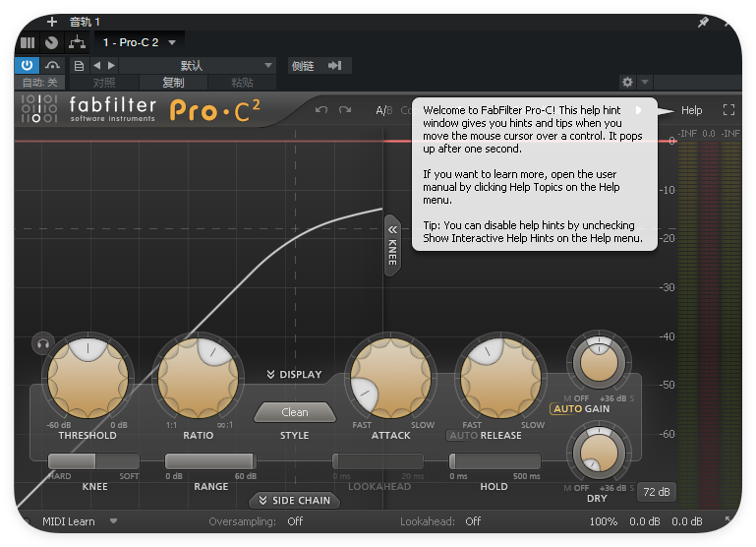Toggle the headphone audition icon near Threshold
The image size is (756, 547).
pyautogui.click(x=43, y=343)
